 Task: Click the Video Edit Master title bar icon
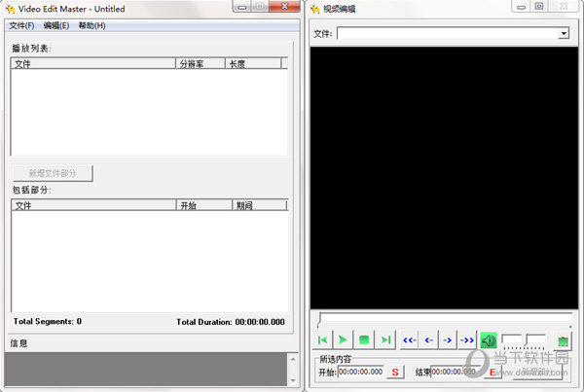(x=11, y=9)
